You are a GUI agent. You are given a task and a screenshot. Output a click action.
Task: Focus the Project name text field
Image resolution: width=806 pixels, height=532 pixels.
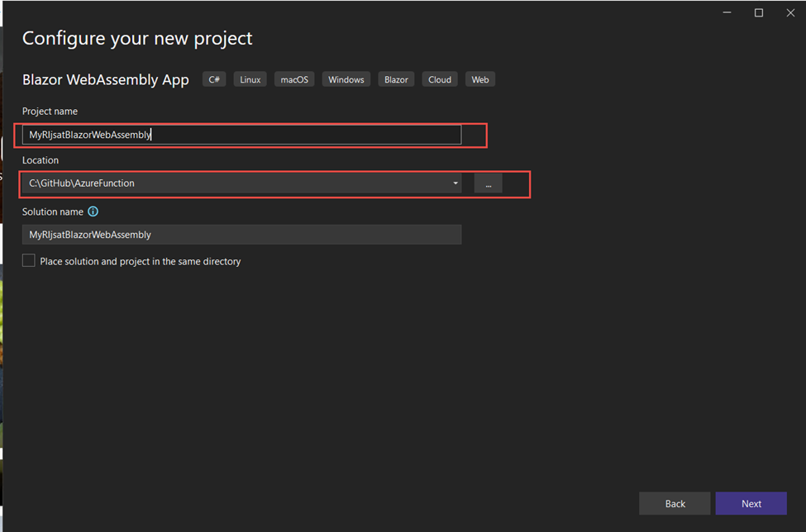(241, 135)
